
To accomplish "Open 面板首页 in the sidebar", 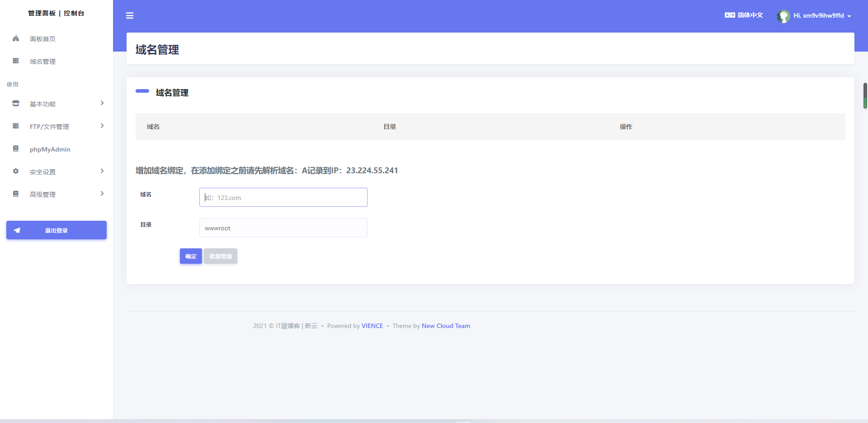I will [x=42, y=39].
